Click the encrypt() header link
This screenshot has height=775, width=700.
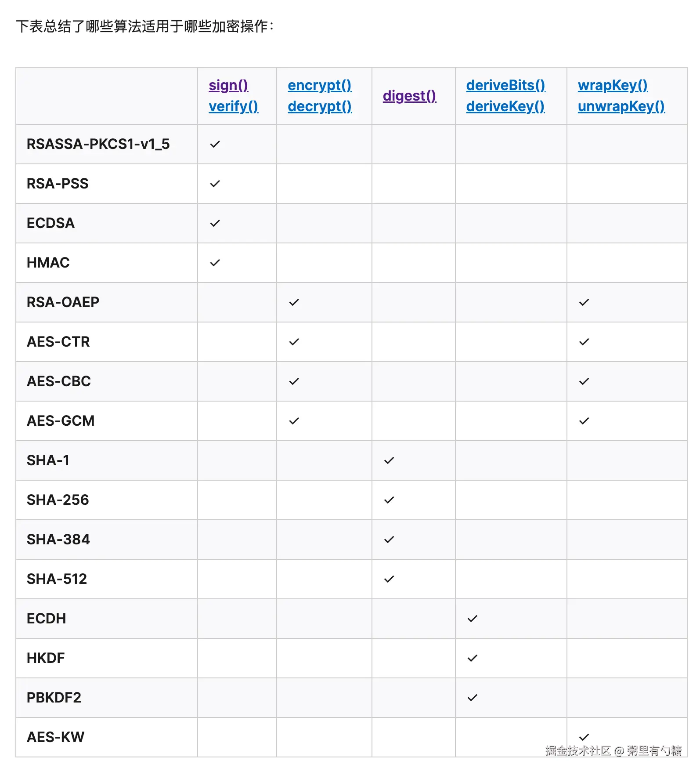tap(319, 85)
